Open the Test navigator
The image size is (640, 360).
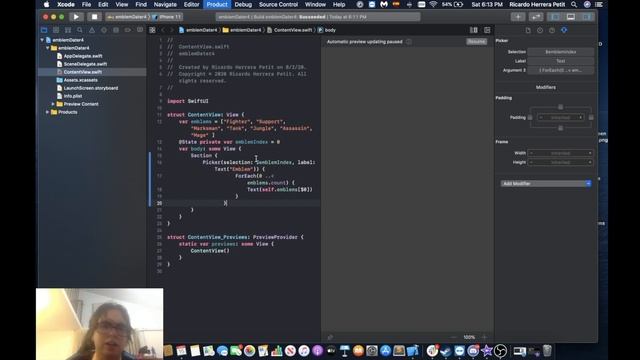(x=104, y=30)
